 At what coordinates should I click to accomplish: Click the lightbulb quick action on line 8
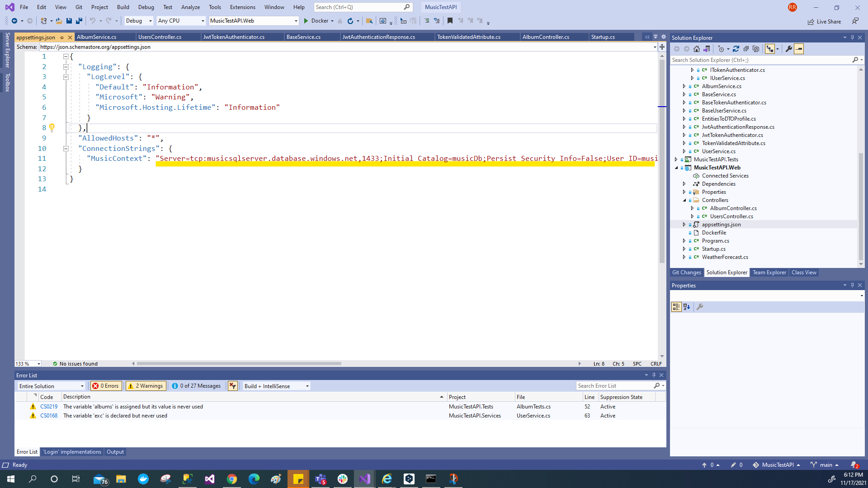(x=52, y=127)
